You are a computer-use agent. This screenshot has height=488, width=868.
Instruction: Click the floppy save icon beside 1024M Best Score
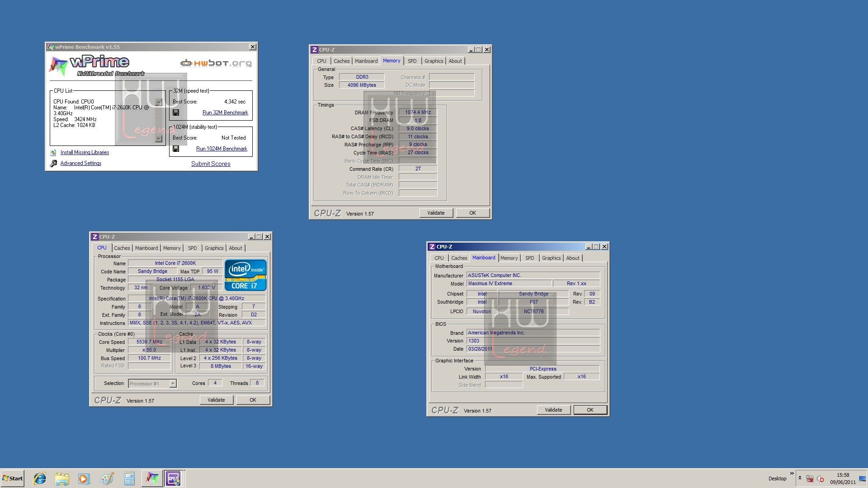(x=176, y=149)
